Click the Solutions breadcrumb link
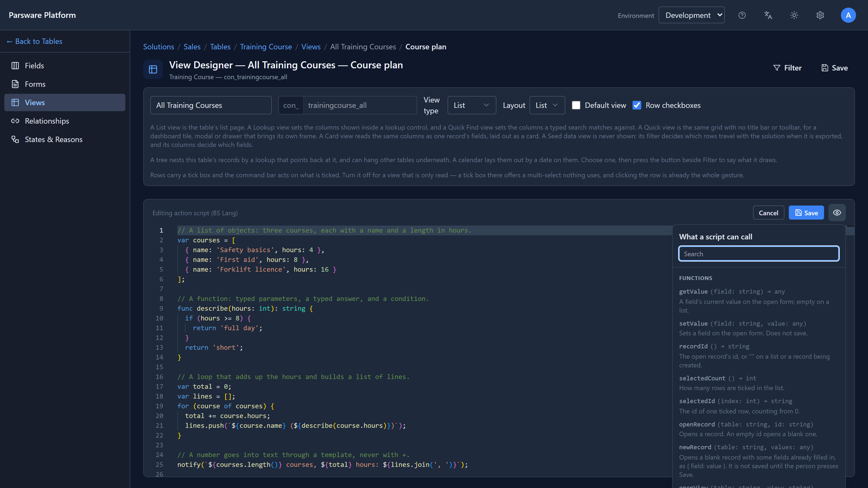 (158, 47)
